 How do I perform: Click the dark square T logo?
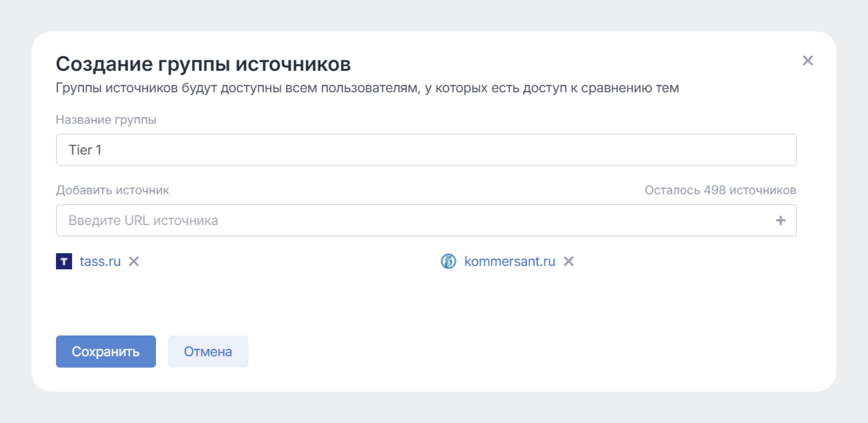click(65, 261)
